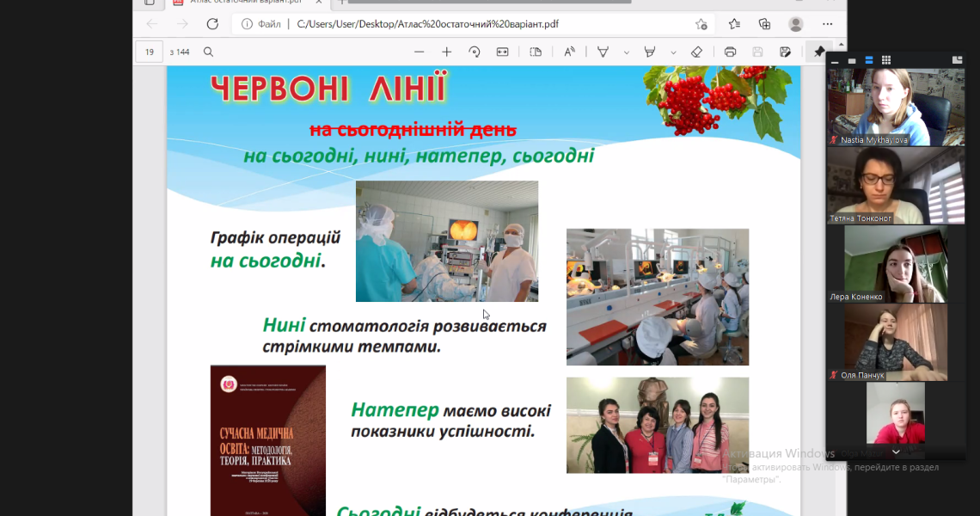Click the sentence Нині стоматологія розвивається
980x516 pixels.
[x=404, y=326]
